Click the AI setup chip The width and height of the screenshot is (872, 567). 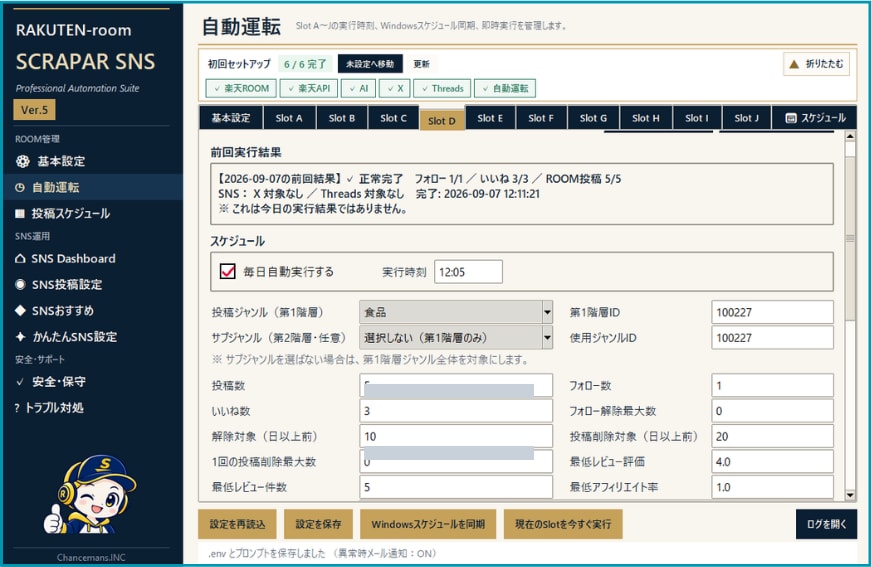359,88
